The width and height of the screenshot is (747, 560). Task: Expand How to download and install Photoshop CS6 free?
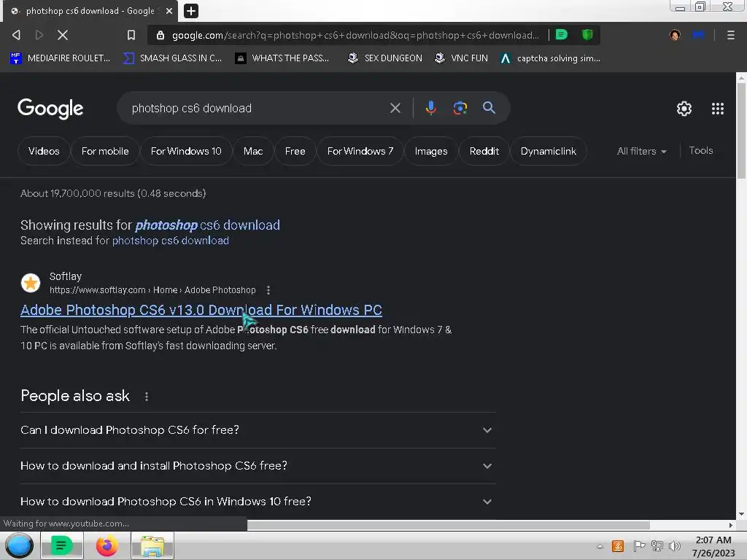(258, 466)
